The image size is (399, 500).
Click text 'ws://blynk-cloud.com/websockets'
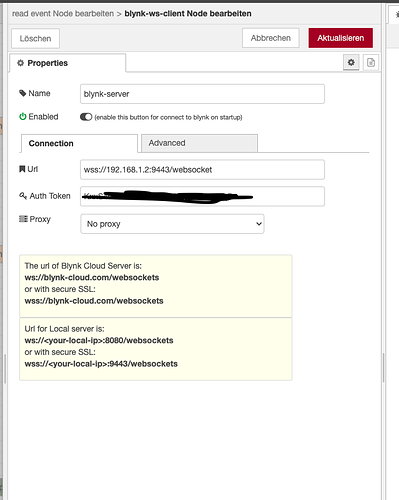[x=92, y=278]
